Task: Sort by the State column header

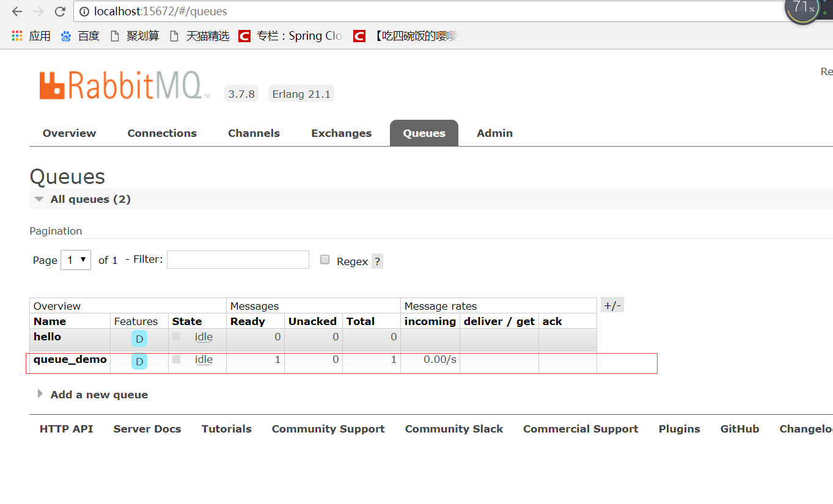Action: click(x=187, y=321)
